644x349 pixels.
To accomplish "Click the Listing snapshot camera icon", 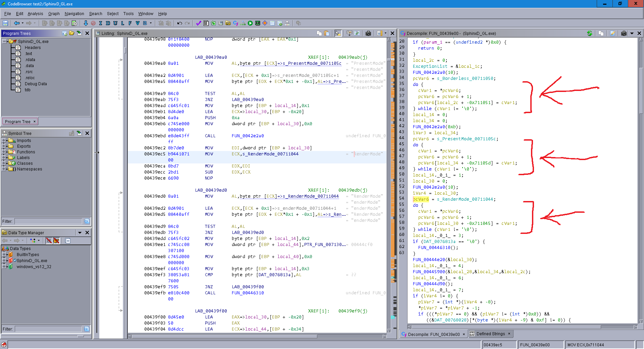I will click(x=368, y=33).
